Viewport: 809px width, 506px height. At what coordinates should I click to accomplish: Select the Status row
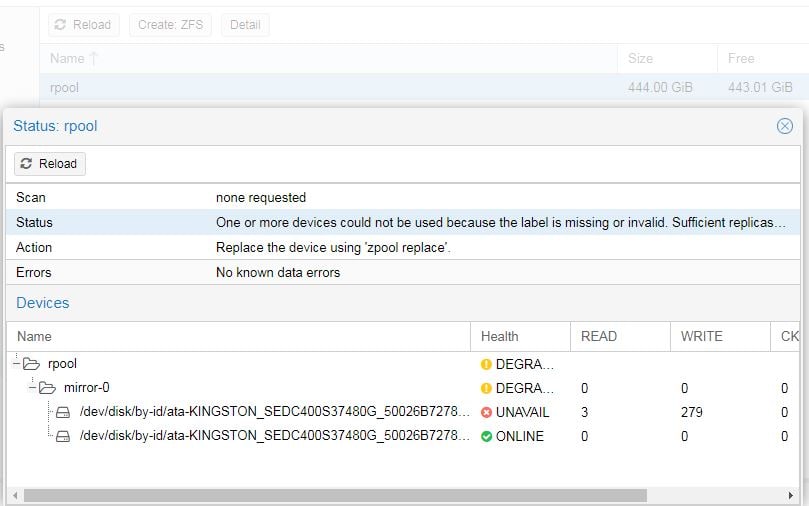[x=403, y=222]
